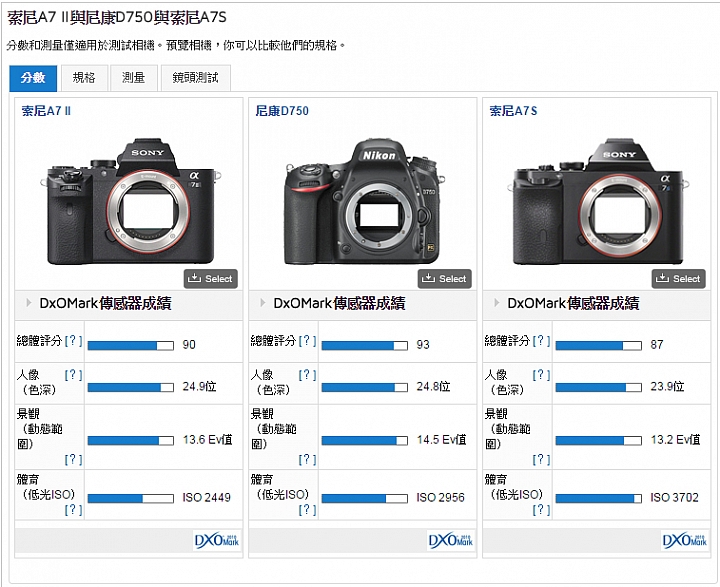Click low-light bar showing ISO 3702
Viewport: 720px width, 587px height.
tap(598, 498)
